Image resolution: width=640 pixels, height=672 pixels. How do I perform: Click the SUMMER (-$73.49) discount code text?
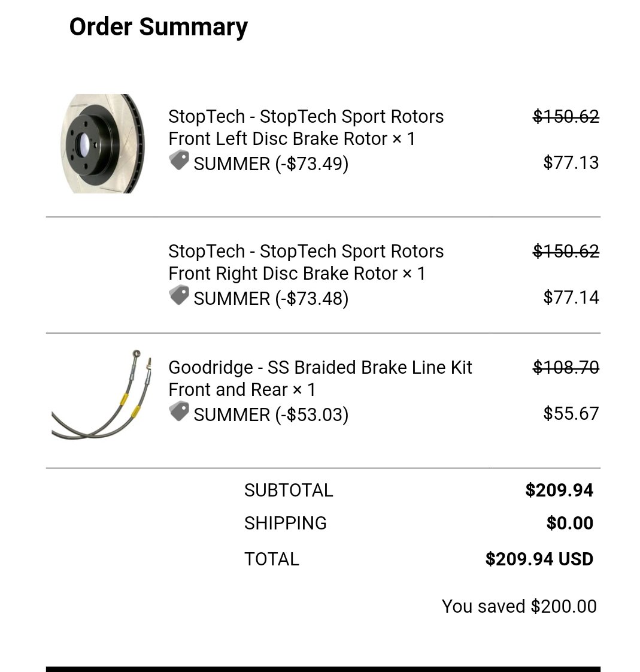[x=271, y=164]
